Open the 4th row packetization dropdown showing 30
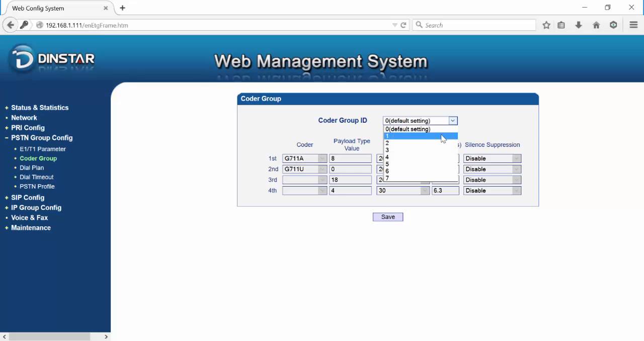The width and height of the screenshot is (644, 341). point(403,191)
